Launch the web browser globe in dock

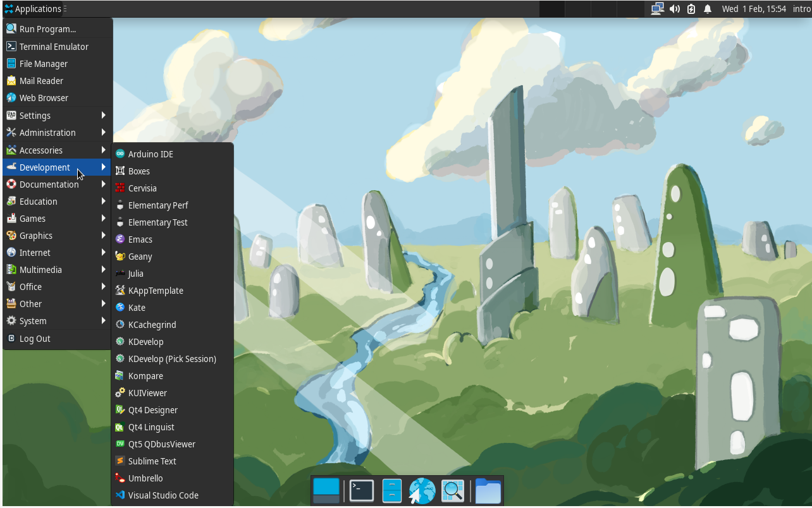pyautogui.click(x=422, y=491)
